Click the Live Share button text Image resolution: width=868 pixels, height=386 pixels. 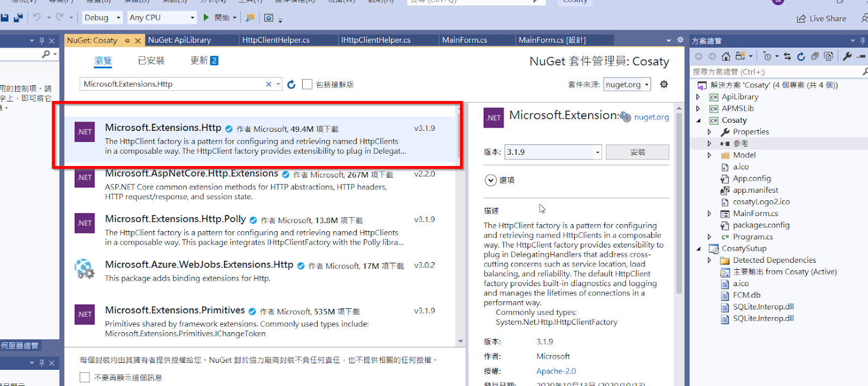coord(828,19)
